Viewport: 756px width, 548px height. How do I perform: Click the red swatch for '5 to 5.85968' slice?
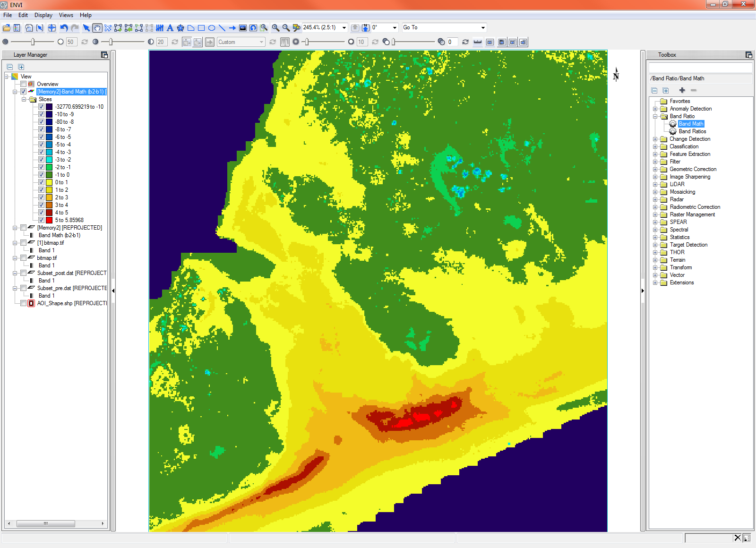click(x=49, y=220)
